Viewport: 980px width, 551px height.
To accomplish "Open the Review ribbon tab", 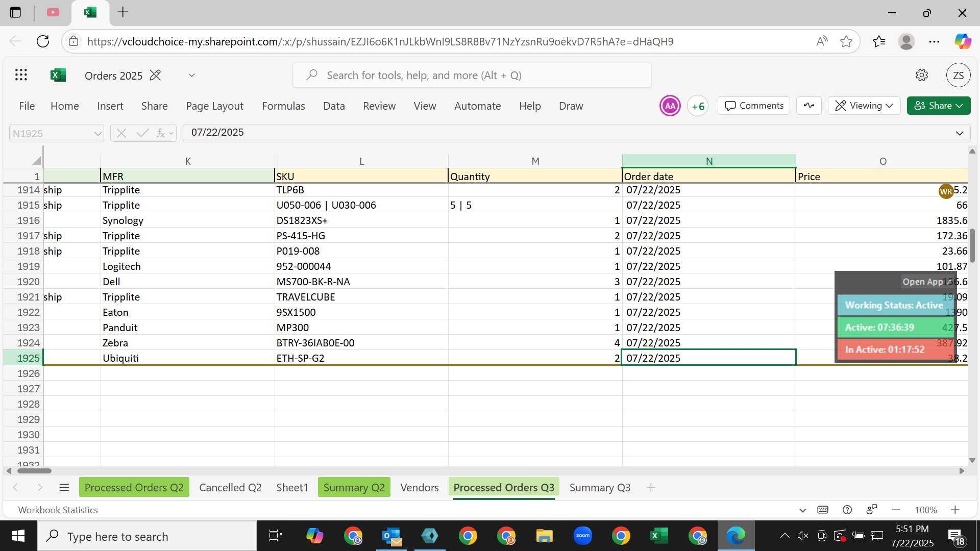I will 379,106.
